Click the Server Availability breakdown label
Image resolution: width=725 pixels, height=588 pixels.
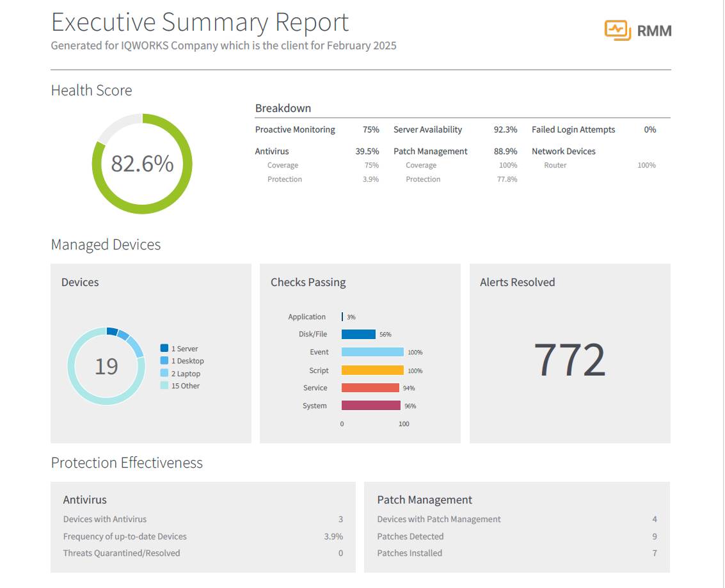pyautogui.click(x=427, y=130)
